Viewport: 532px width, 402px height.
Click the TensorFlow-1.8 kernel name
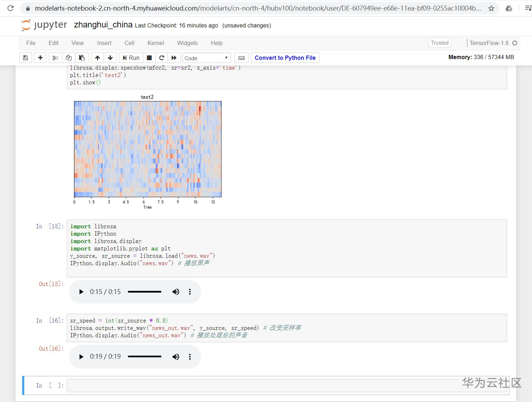pyautogui.click(x=489, y=43)
